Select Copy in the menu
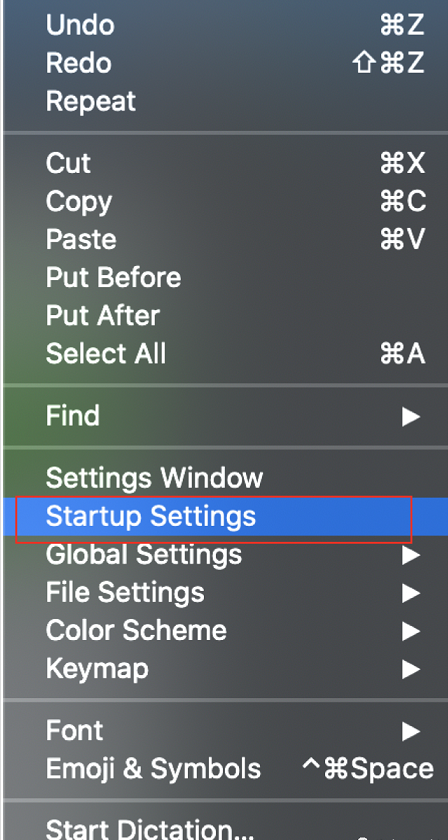Image resolution: width=448 pixels, height=840 pixels. pyautogui.click(x=225, y=201)
